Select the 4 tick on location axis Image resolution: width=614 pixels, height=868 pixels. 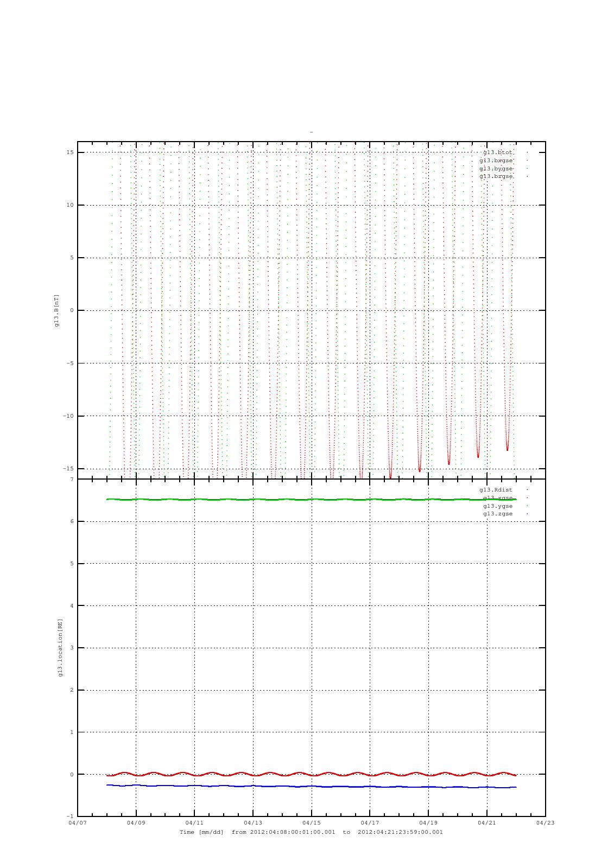click(x=71, y=606)
